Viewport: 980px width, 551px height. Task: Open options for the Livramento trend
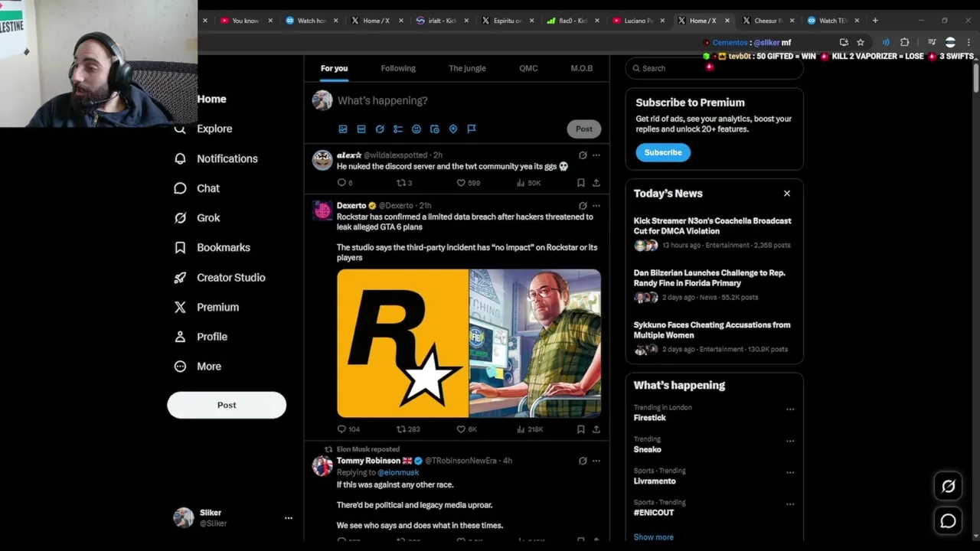pos(790,472)
